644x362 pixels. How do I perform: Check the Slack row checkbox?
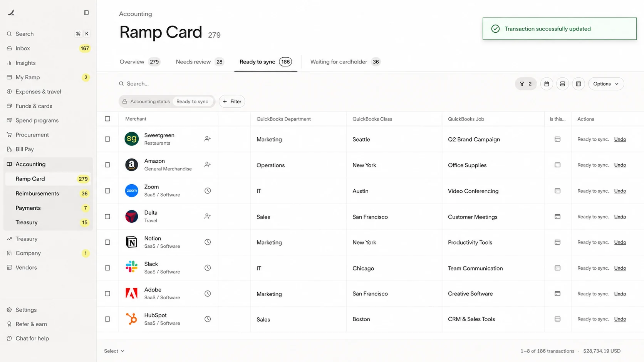107,268
